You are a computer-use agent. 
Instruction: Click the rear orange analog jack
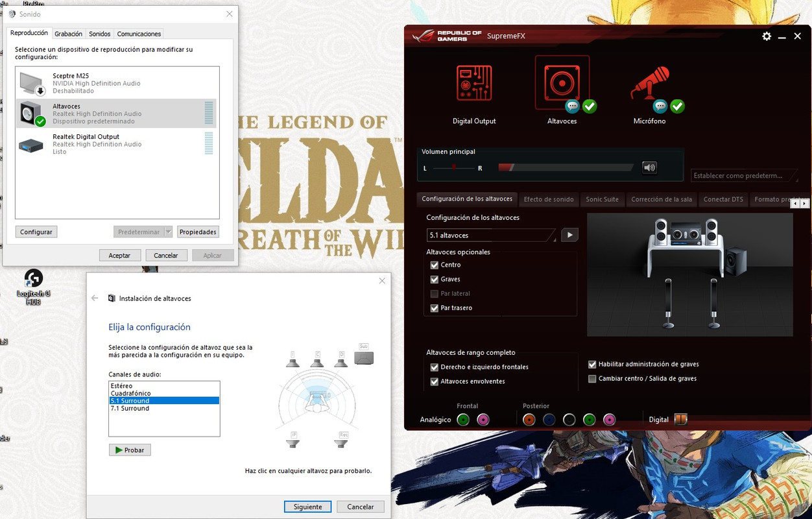[x=529, y=420]
